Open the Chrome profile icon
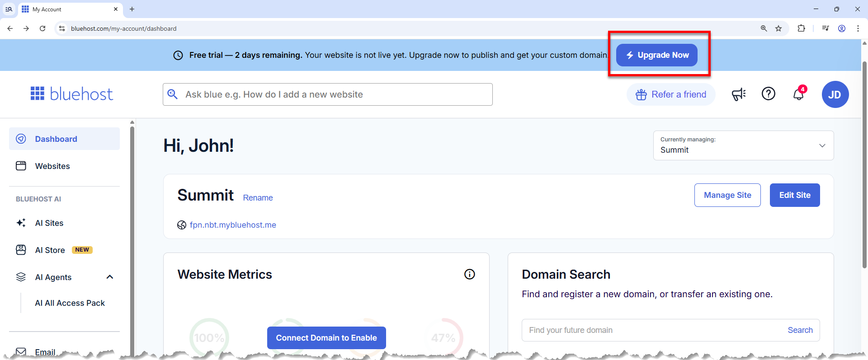This screenshot has height=360, width=868. pos(842,28)
